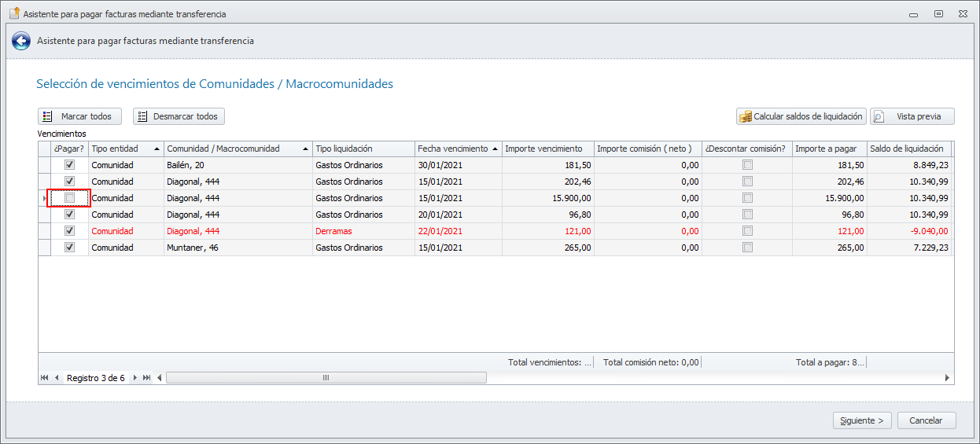Toggle sort arrow on Fecha vencimiento column

(495, 149)
